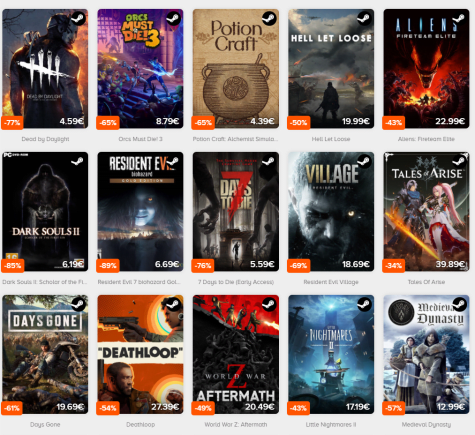Open the Orcs Must Die! 3 cover
The image size is (475, 435).
140,69
